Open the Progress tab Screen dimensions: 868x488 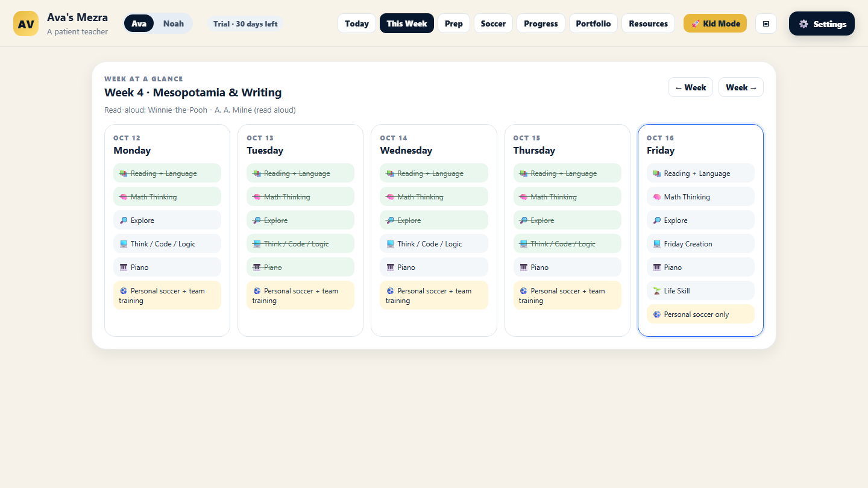pyautogui.click(x=541, y=23)
